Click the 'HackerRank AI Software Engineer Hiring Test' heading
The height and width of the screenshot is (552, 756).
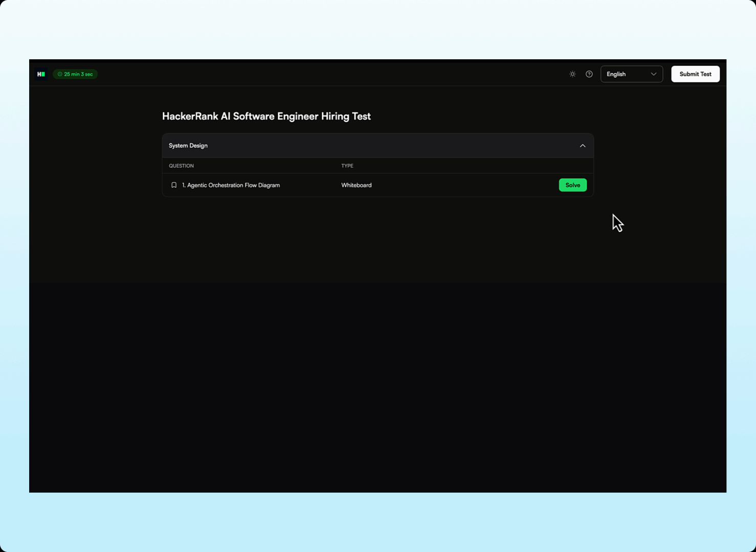point(266,117)
